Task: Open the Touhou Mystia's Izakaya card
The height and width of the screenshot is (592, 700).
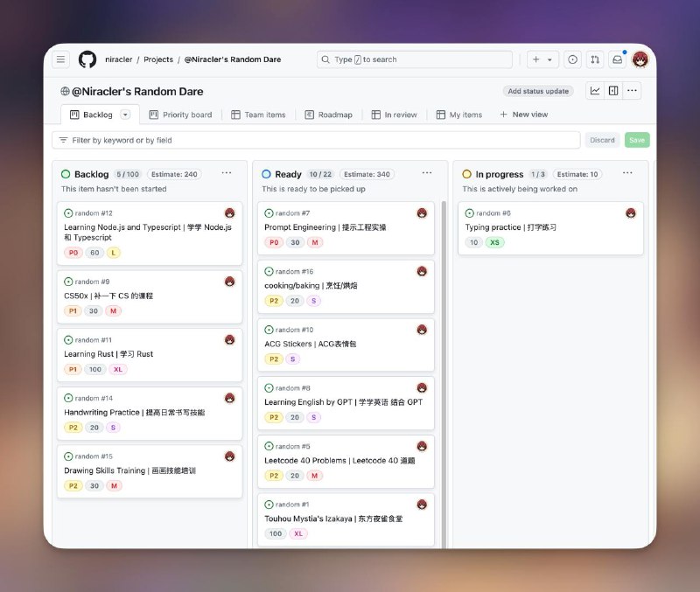Action: pos(332,519)
